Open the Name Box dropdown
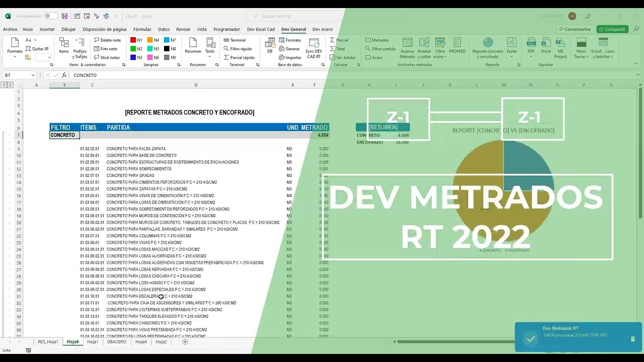The height and width of the screenshot is (362, 644). click(33, 75)
